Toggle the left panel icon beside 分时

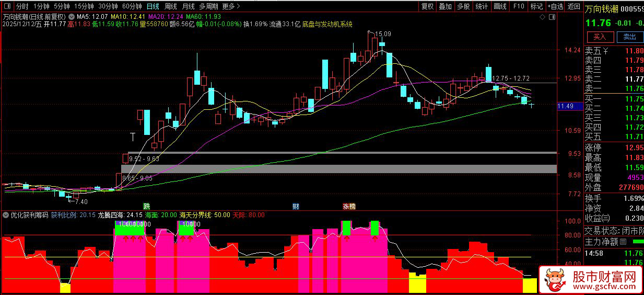point(7,7)
